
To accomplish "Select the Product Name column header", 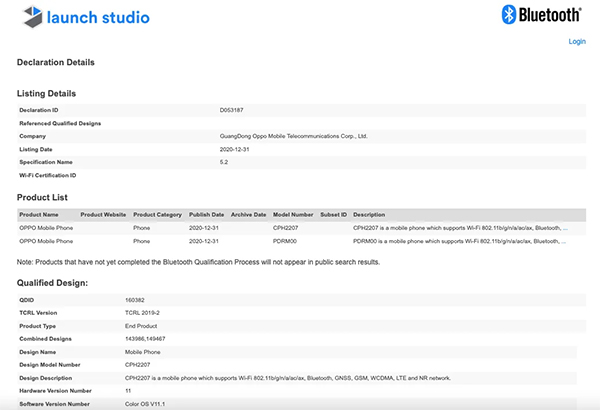I will pos(39,214).
